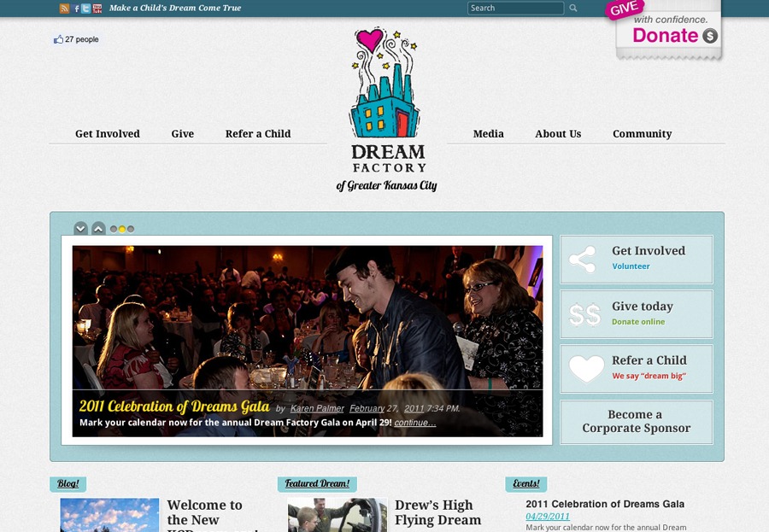Click the Events! section tag
This screenshot has height=532, width=769.
525,484
